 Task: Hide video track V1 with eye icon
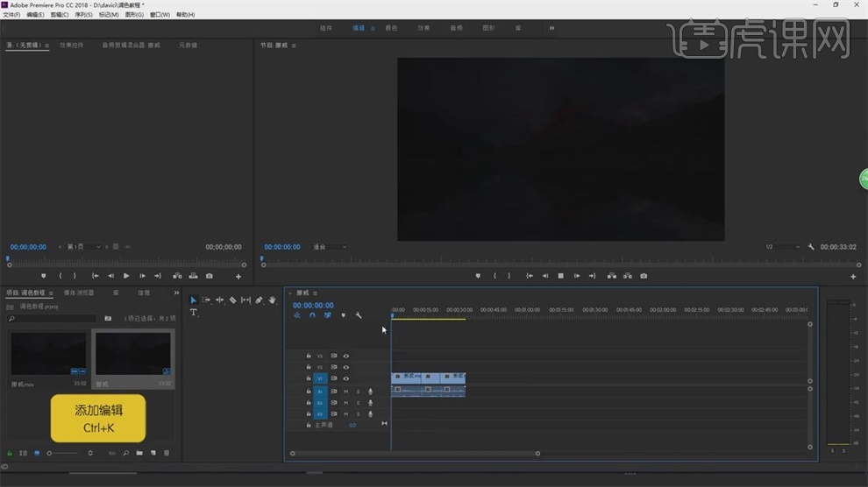346,378
